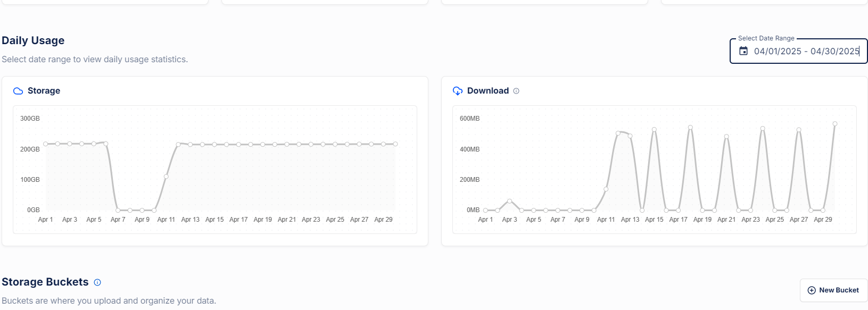Click the Storage cloud icon
Image resolution: width=868 pixels, height=310 pixels.
pos(18,91)
